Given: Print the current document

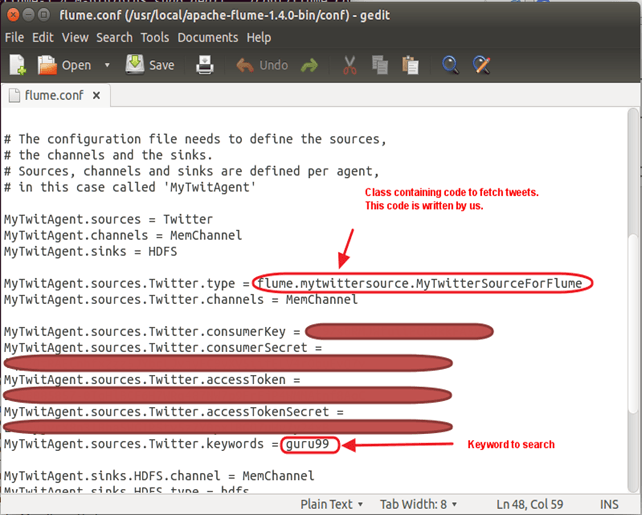Looking at the screenshot, I should click(x=205, y=65).
